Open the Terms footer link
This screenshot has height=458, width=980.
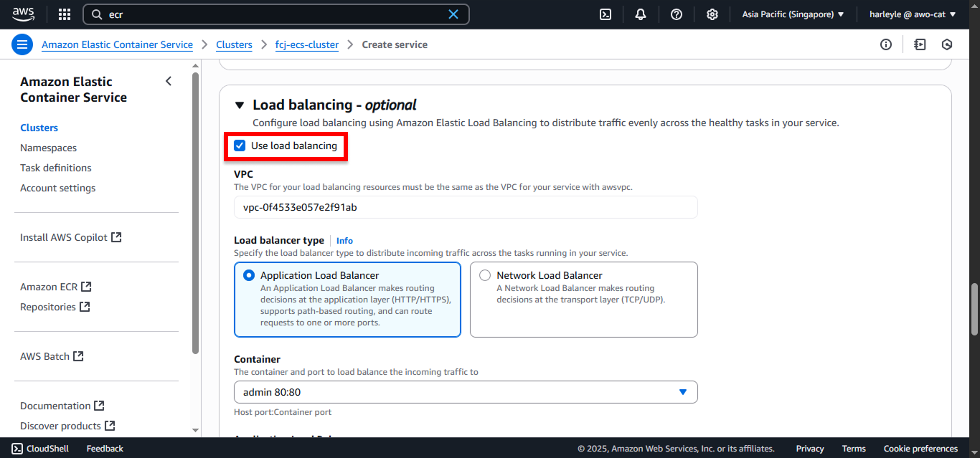pos(854,449)
